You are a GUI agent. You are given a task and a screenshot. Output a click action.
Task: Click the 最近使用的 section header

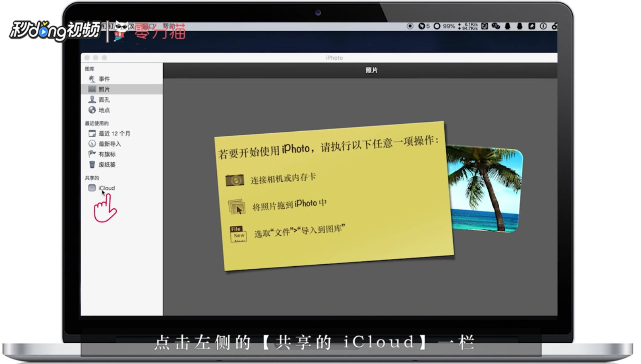click(x=97, y=123)
